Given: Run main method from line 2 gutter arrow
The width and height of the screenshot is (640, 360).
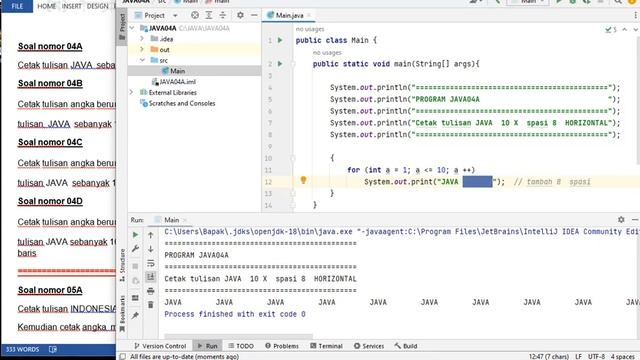Looking at the screenshot, I should [x=280, y=64].
